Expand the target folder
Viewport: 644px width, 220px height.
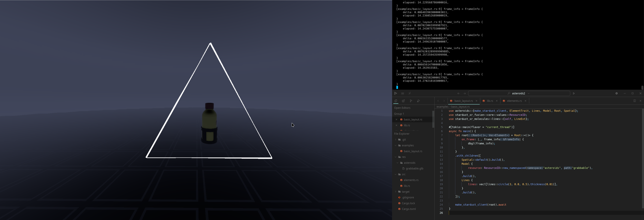(405, 192)
